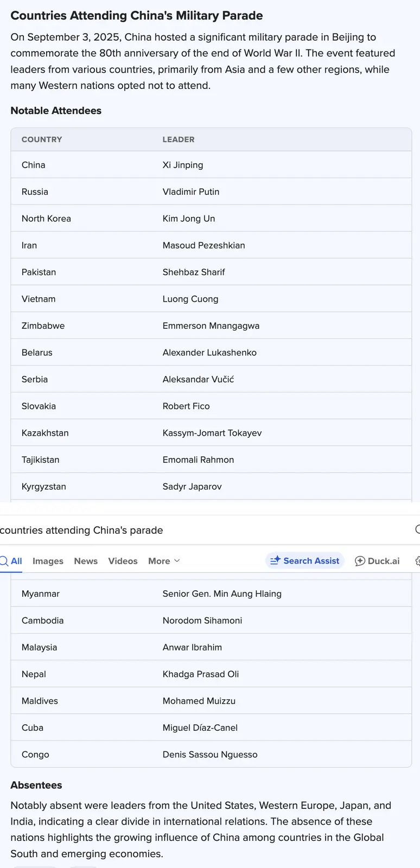Open the News tab
The width and height of the screenshot is (420, 868).
(x=86, y=561)
